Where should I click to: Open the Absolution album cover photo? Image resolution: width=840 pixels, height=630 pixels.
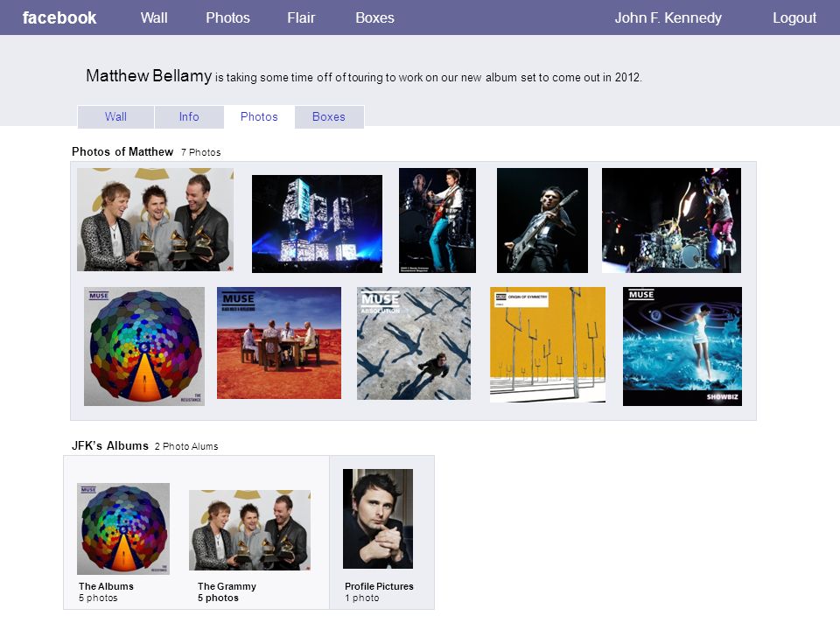click(414, 343)
